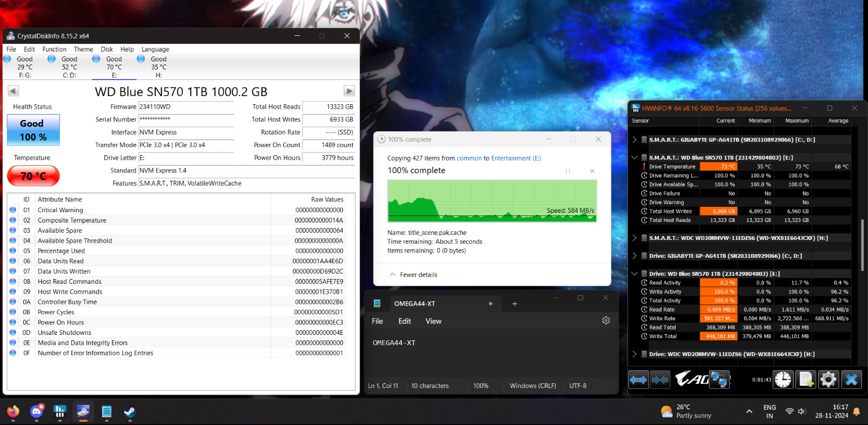Click the copy speed graph
Image resolution: width=868 pixels, height=425 pixels.
click(492, 201)
